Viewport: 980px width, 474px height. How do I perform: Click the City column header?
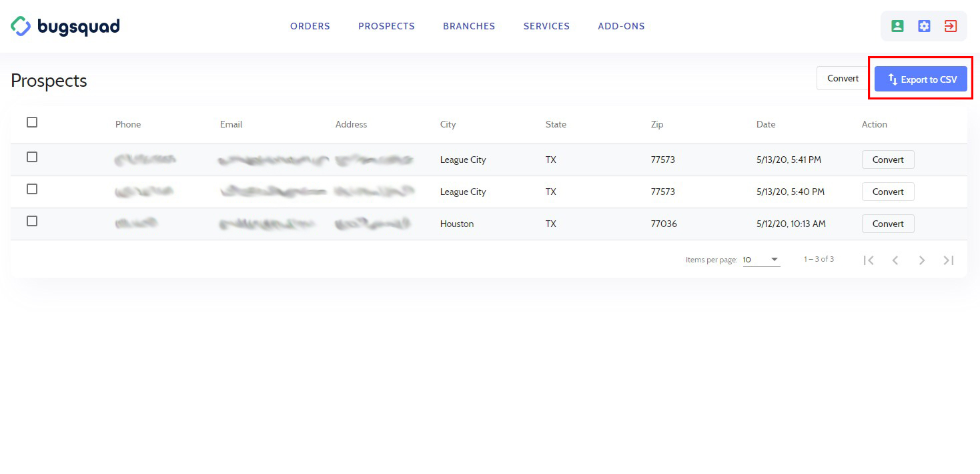pos(448,124)
